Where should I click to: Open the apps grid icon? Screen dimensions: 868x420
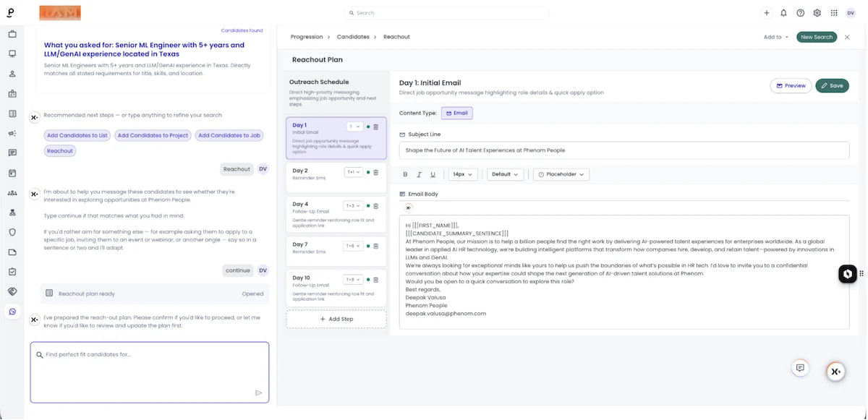(x=834, y=13)
